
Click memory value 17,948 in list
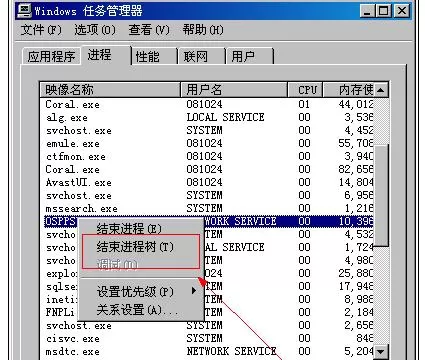[356, 286]
